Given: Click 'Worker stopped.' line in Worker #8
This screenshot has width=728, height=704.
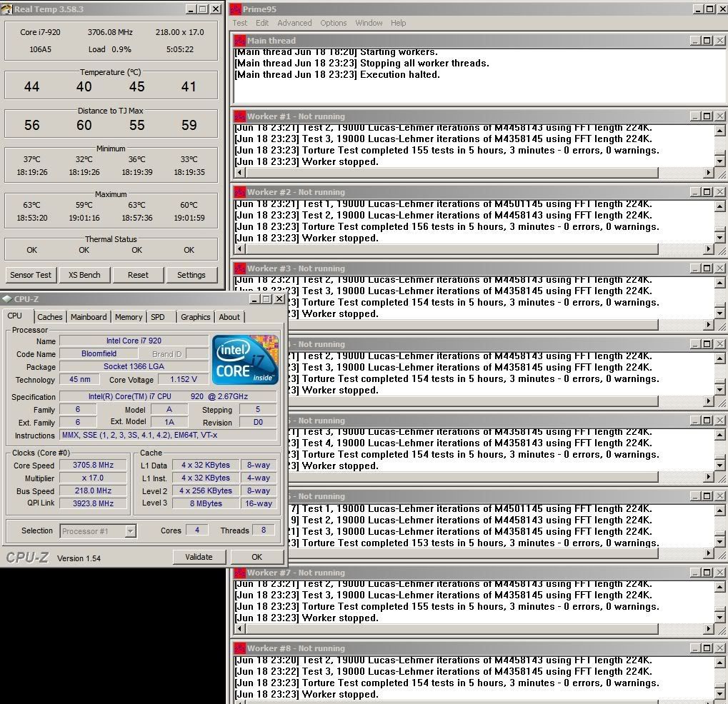Looking at the screenshot, I should (306, 694).
